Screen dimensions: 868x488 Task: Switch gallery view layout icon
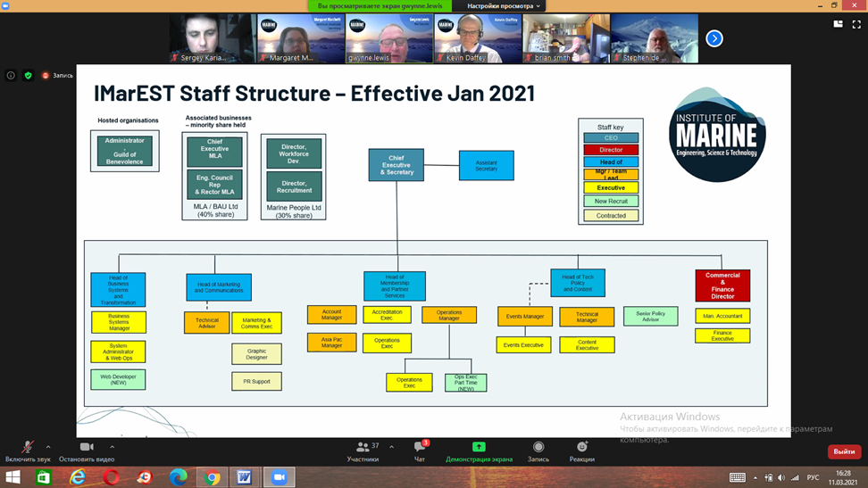839,24
